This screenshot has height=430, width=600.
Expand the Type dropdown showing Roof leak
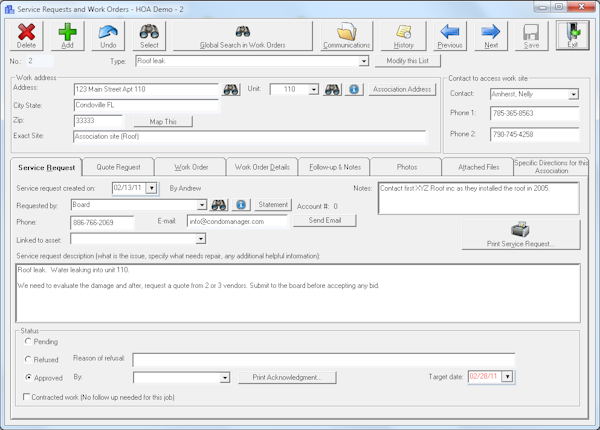[x=364, y=61]
